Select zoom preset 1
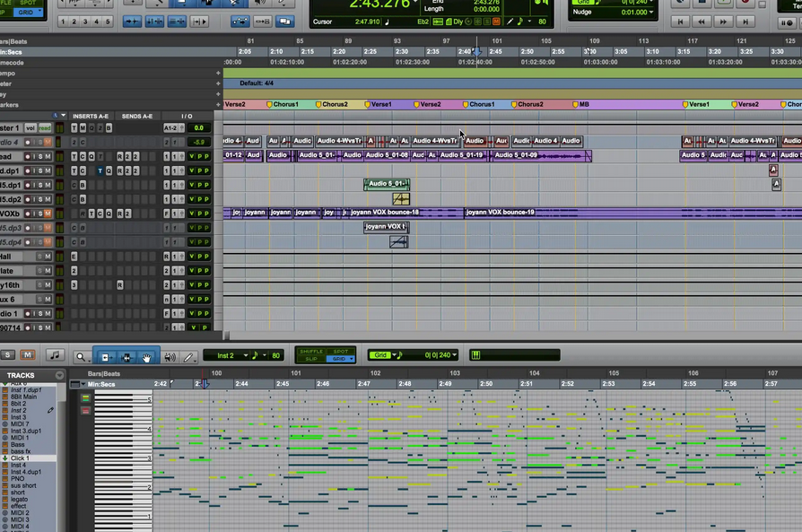Viewport: 802px width, 532px height. click(x=63, y=22)
